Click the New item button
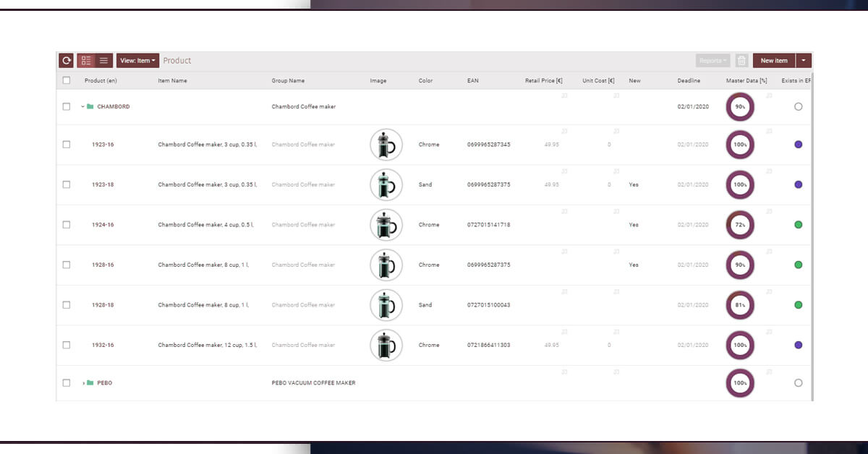 pos(774,61)
